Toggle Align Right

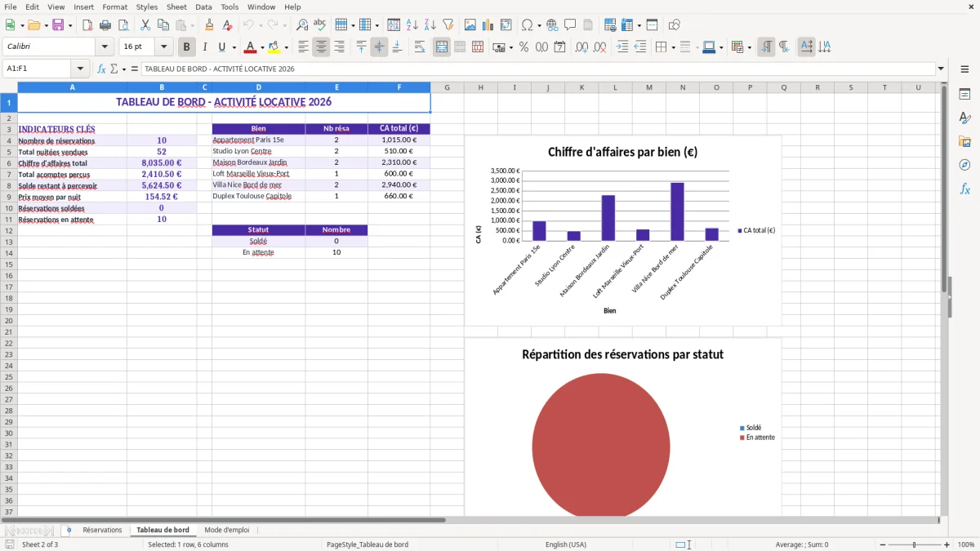click(339, 47)
